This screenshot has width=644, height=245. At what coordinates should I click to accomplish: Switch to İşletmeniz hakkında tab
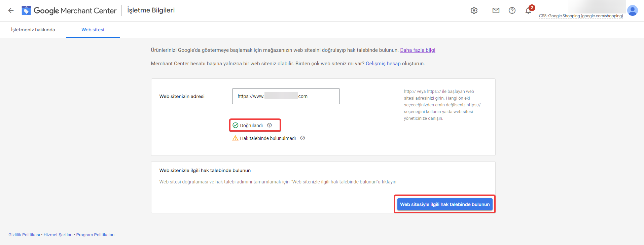pos(33,30)
